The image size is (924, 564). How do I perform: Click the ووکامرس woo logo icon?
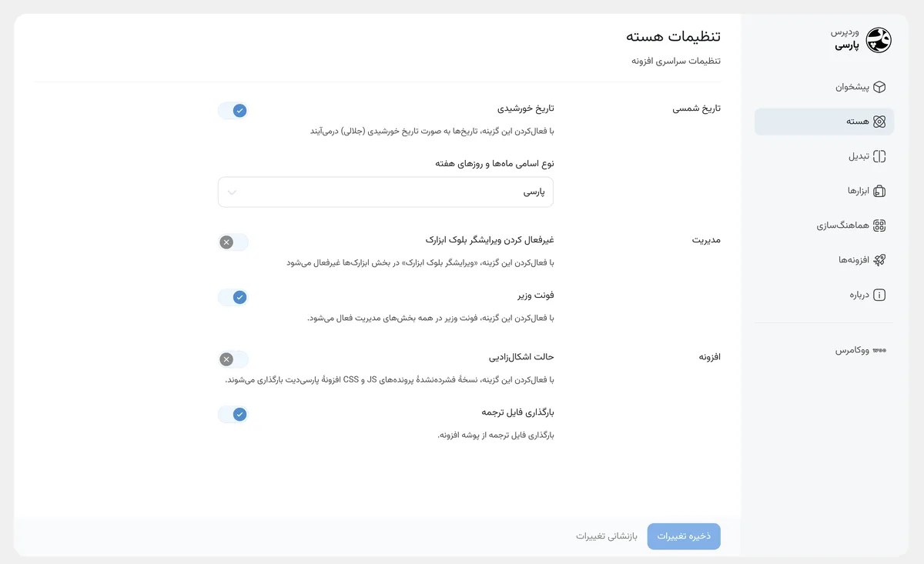click(880, 350)
